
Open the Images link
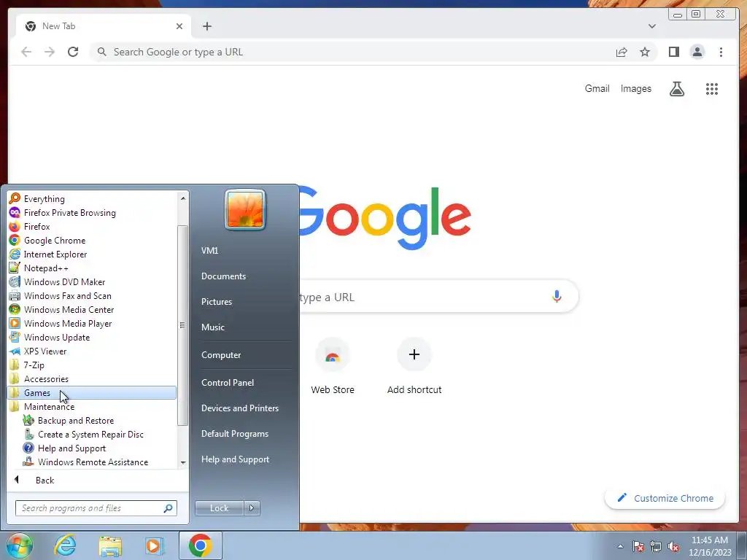point(635,88)
